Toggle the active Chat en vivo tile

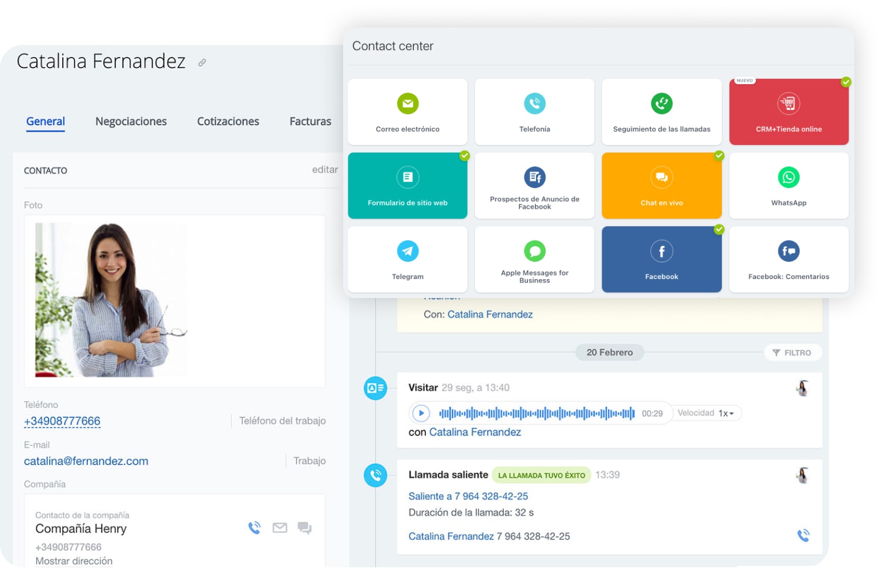(x=661, y=186)
